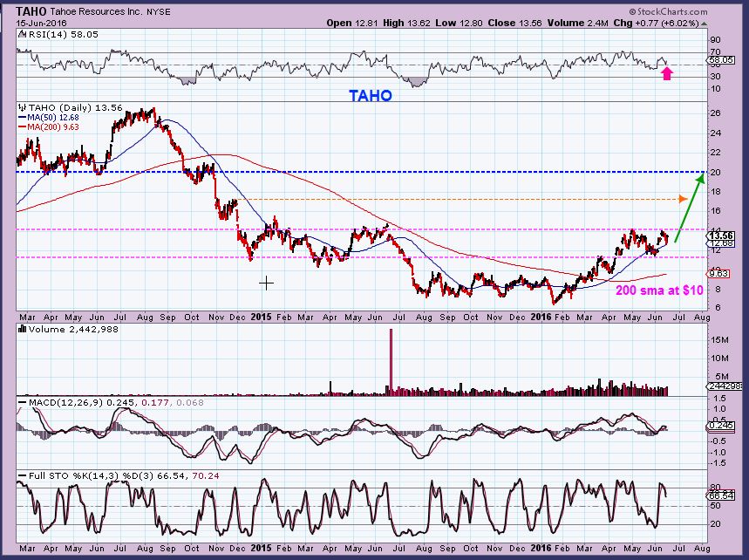Click the Close 13.56 quote value
Screen dimensions: 749x560
pos(514,23)
